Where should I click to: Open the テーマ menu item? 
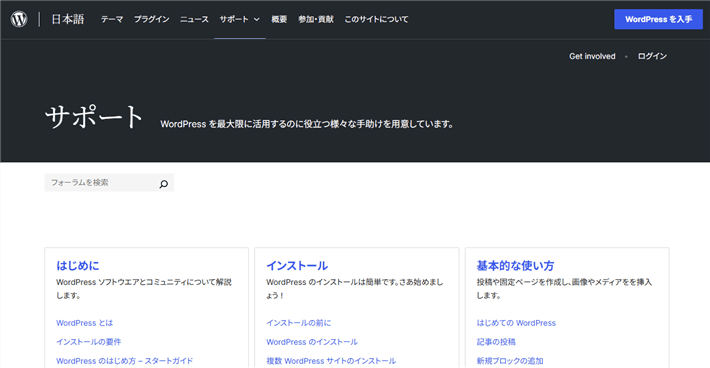(x=112, y=19)
